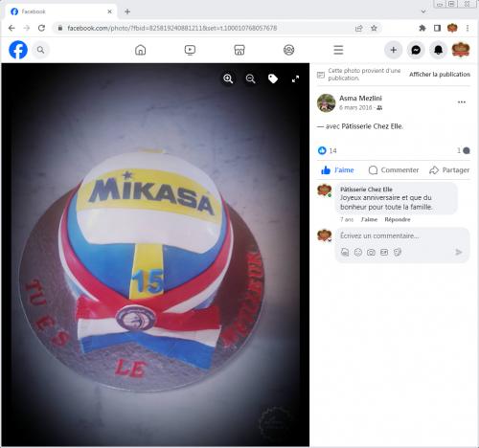The width and height of the screenshot is (479, 448).
Task: Open Pâtisserie Chez Elle tagged link
Action: [372, 126]
